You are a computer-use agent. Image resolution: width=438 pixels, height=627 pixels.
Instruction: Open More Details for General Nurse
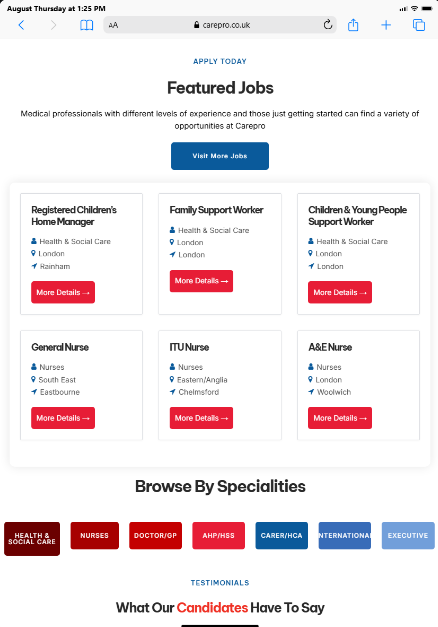[63, 418]
